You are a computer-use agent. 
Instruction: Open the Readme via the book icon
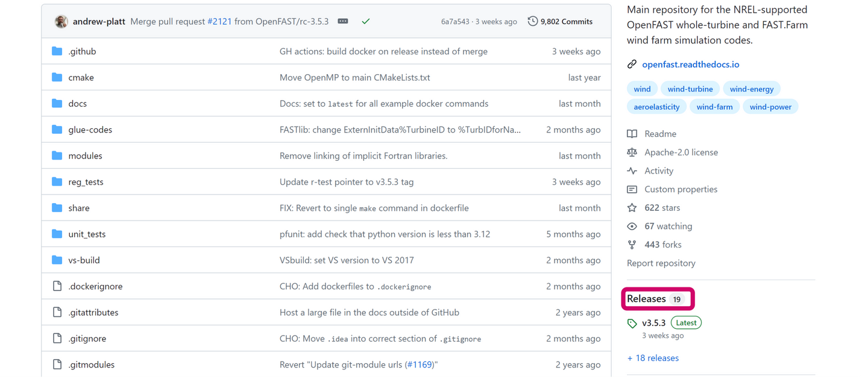[631, 133]
